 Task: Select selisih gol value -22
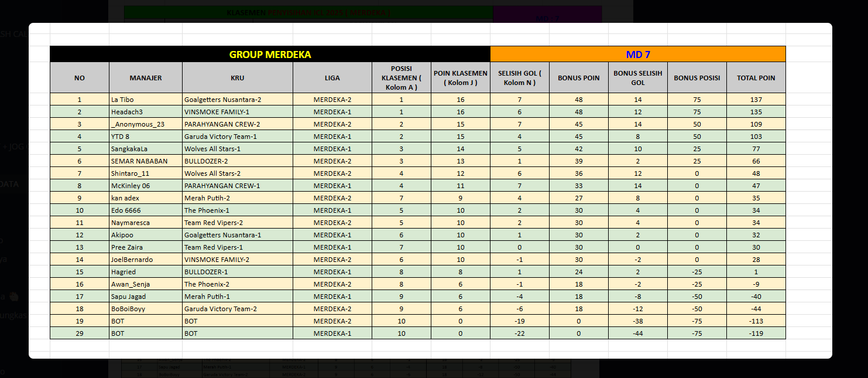coord(520,333)
